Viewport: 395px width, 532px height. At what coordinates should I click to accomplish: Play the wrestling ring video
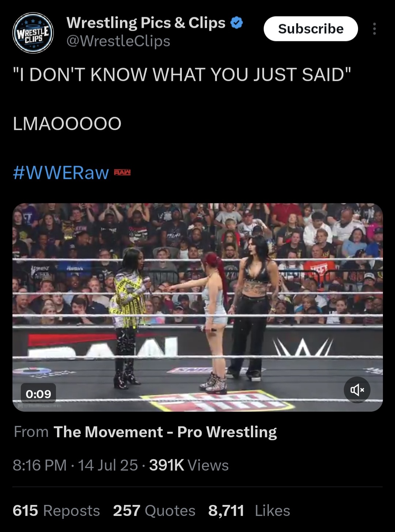tap(197, 307)
